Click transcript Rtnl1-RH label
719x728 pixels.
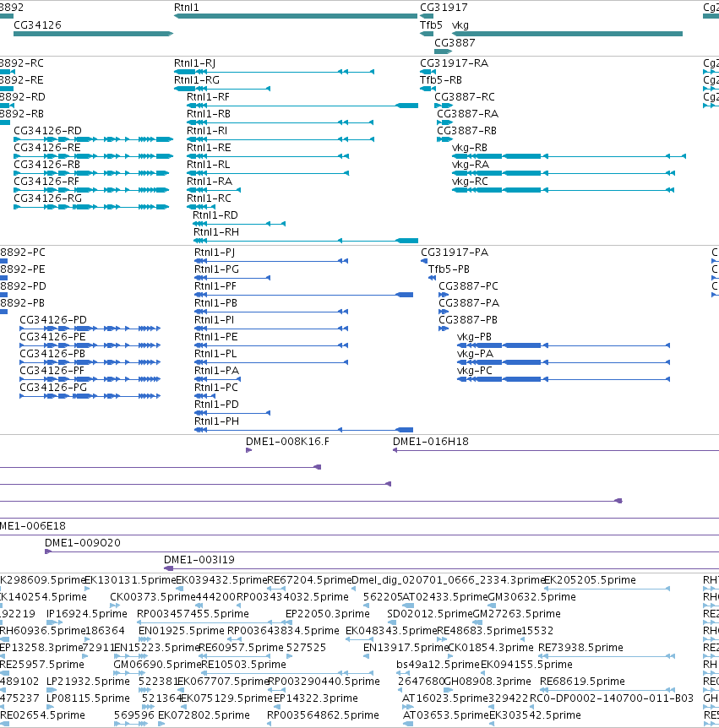[x=216, y=231]
